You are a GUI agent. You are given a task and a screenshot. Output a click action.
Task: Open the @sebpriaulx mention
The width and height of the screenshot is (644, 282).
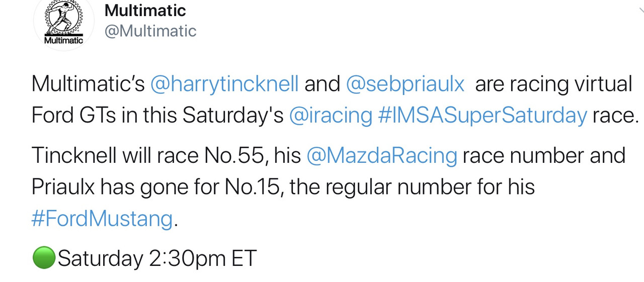click(x=406, y=84)
